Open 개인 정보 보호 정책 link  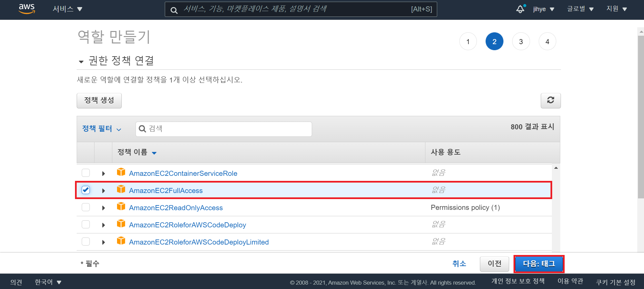click(x=518, y=281)
